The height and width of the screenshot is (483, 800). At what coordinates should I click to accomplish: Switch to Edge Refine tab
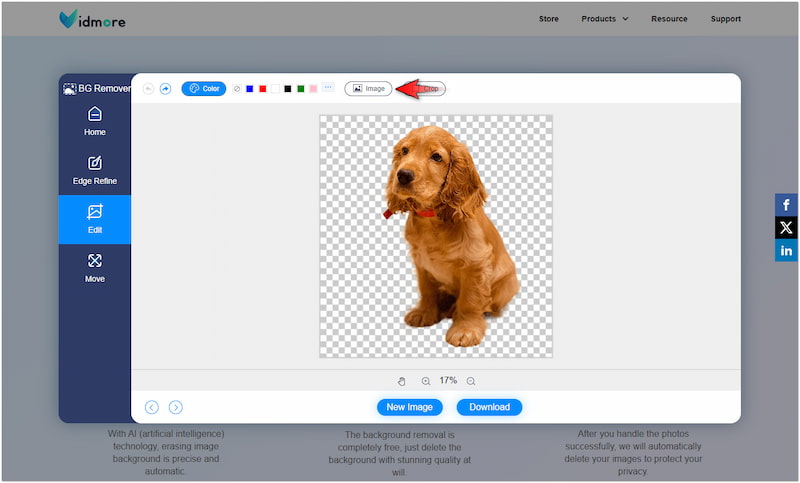95,170
